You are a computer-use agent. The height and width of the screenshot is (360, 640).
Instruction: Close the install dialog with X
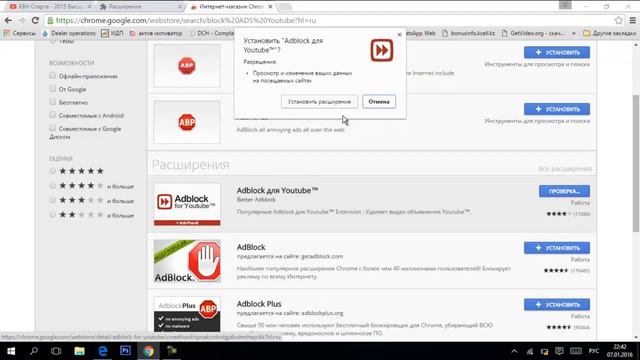[x=399, y=35]
